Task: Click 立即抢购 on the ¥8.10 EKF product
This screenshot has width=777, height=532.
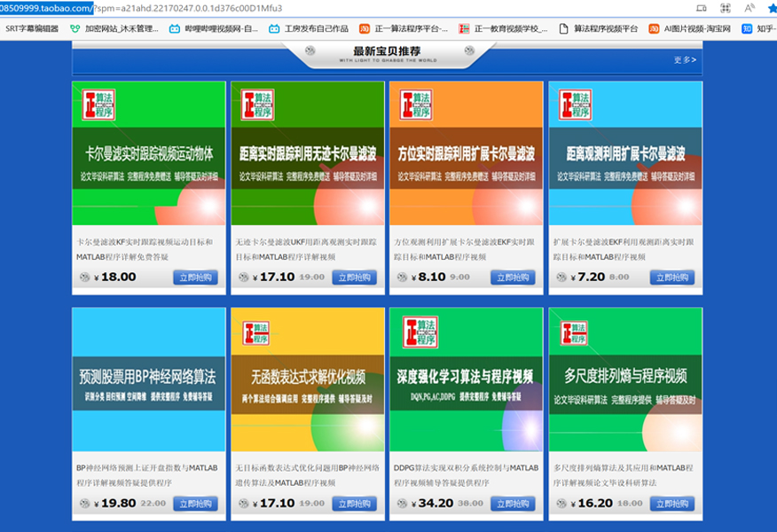Action: coord(513,278)
